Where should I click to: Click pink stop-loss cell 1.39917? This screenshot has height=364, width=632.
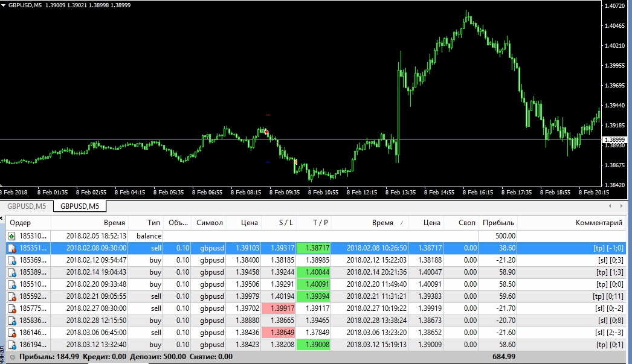click(x=277, y=308)
